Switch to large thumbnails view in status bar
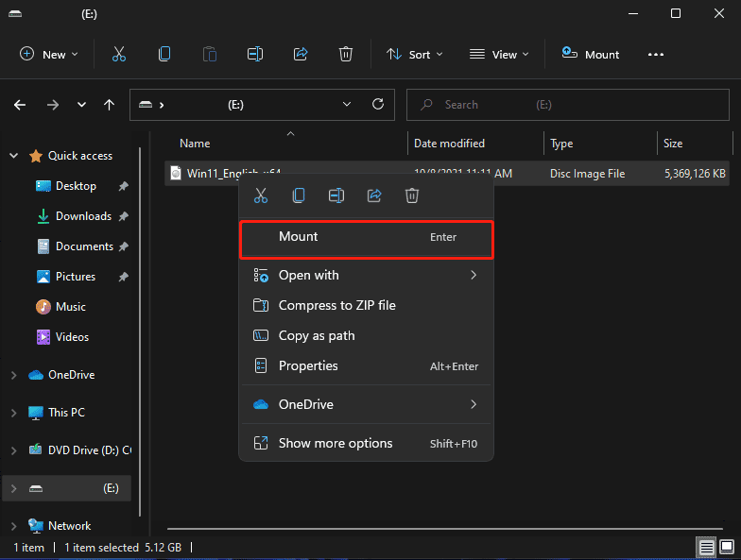Screen dimensions: 741x560 coord(726,547)
